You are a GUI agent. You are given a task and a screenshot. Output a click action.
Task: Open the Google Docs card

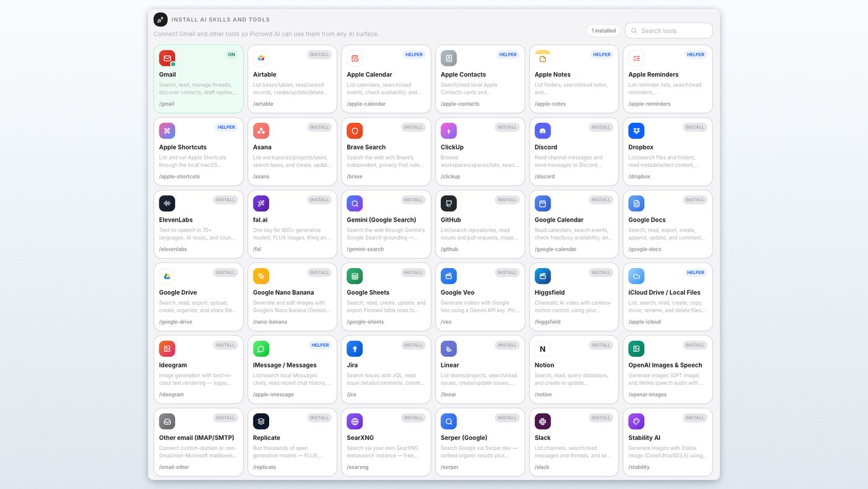tap(668, 224)
